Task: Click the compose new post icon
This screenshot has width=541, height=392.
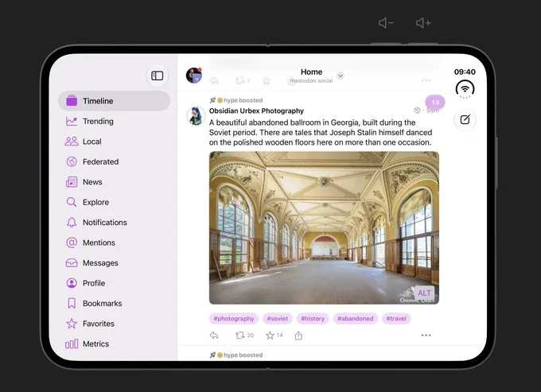Action: [x=465, y=119]
